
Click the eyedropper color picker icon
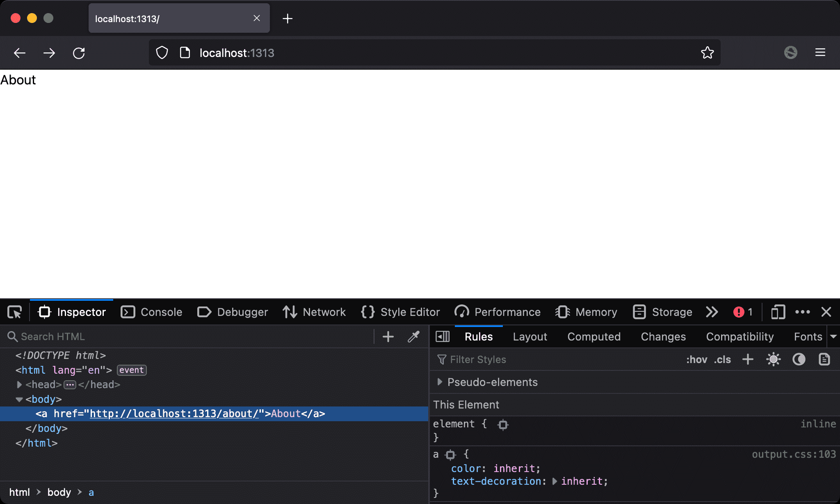413,336
